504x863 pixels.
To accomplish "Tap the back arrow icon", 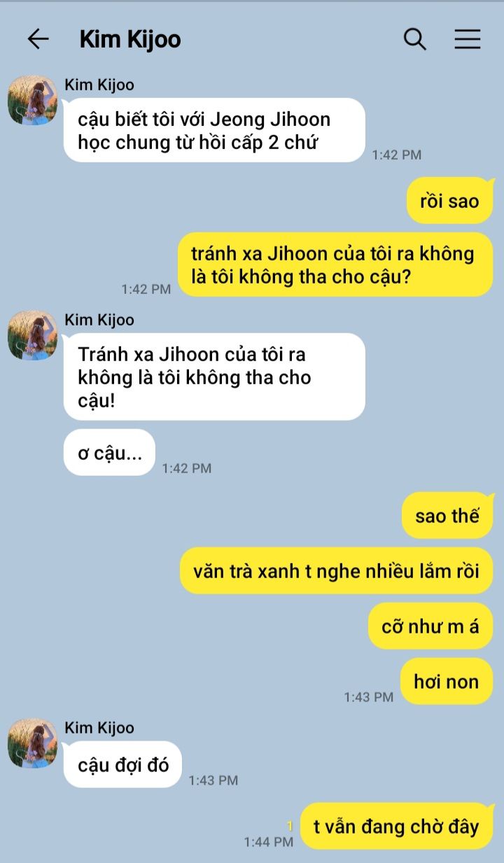I will point(38,39).
